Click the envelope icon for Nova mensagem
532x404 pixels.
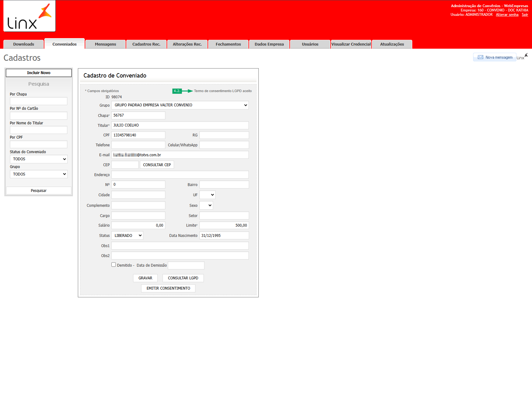480,57
